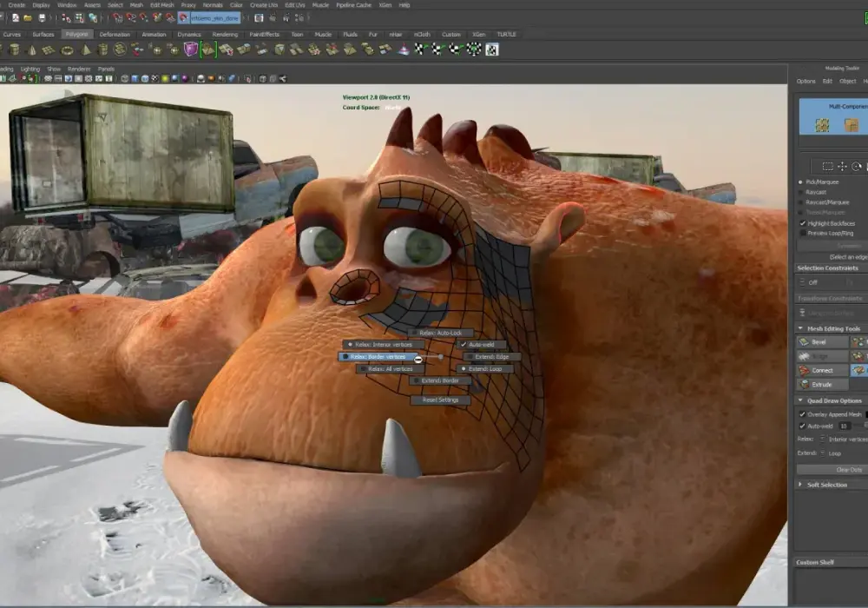The image size is (868, 608).
Task: Select polygon cylinder shelf icon
Action: 15,50
